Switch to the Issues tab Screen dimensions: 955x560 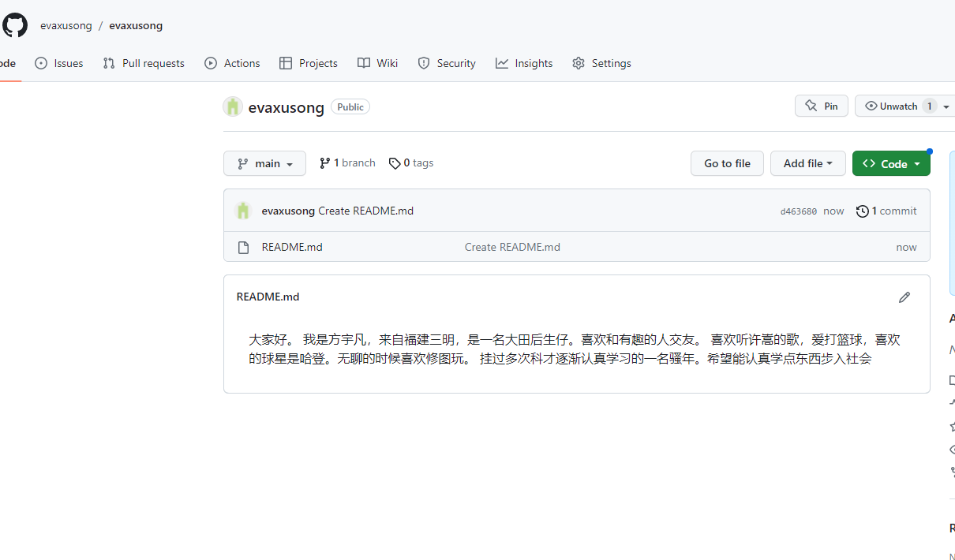coord(59,63)
